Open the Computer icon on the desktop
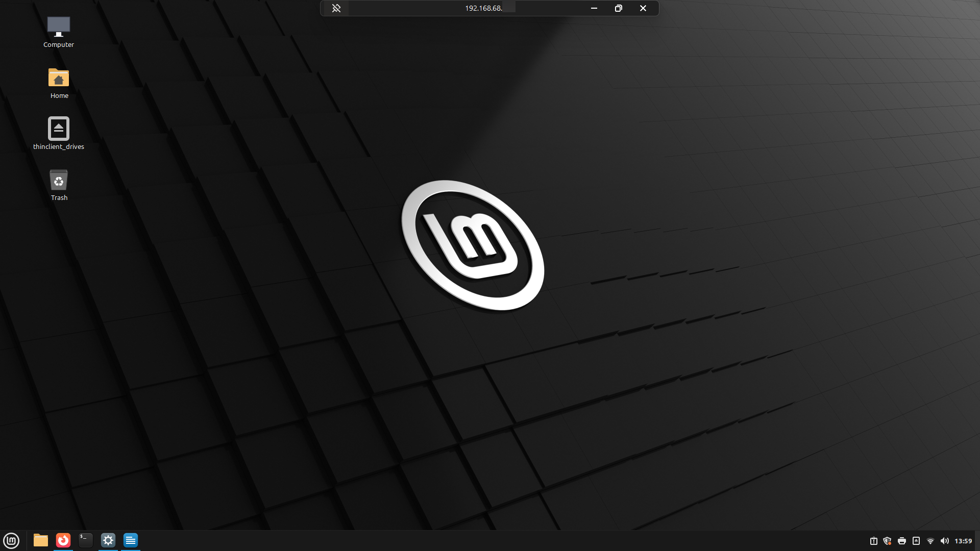This screenshot has width=980, height=551. [58, 31]
